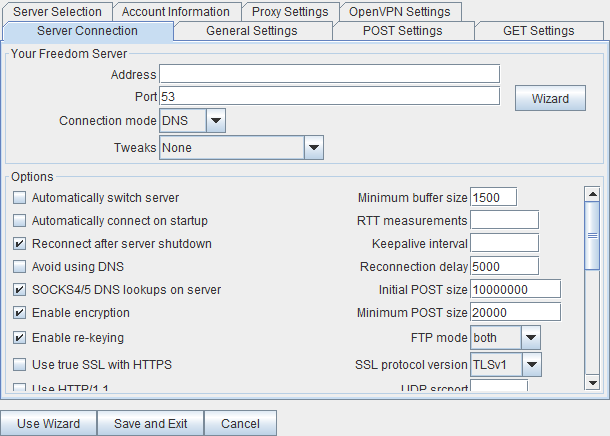Viewport: 610px width, 436px height.
Task: Toggle SOCKS4/5 DNS lookups on server
Action: coord(19,289)
